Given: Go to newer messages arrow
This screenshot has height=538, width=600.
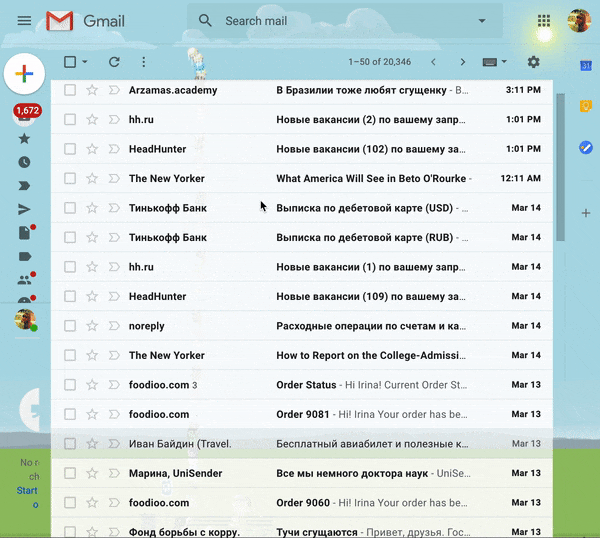Looking at the screenshot, I should pos(433,62).
